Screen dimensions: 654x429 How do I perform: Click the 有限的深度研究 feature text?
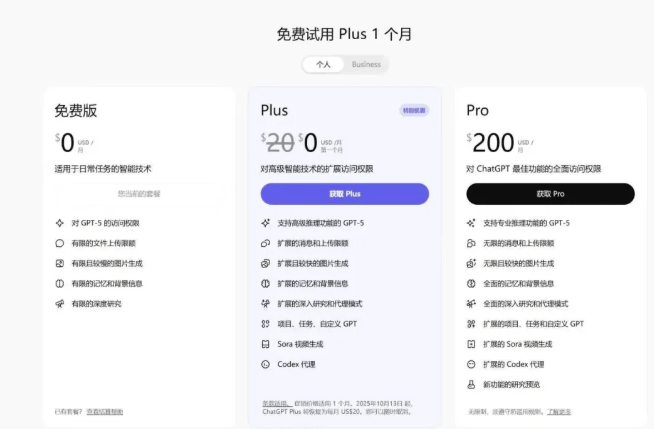[x=96, y=304]
